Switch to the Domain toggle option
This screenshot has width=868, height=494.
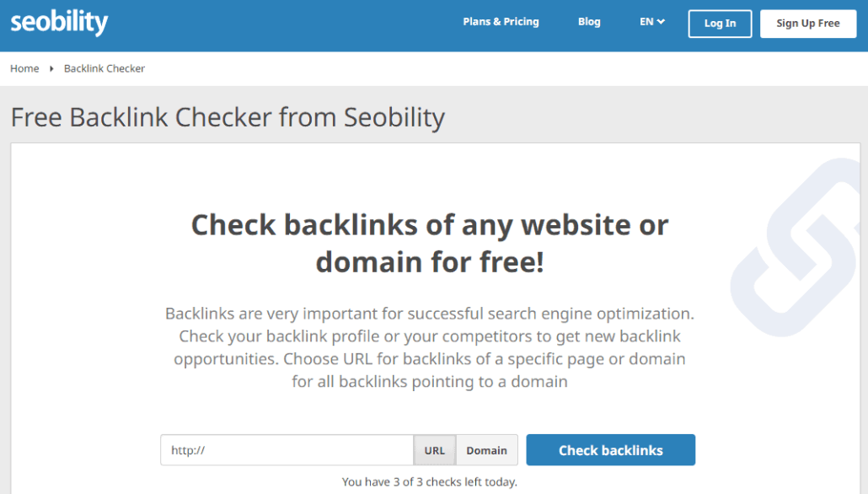(x=486, y=450)
